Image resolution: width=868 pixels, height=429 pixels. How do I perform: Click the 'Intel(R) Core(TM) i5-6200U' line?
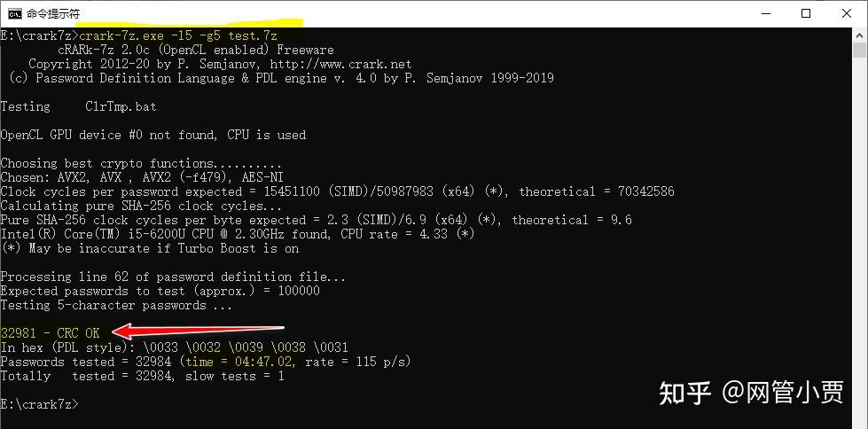[x=237, y=234]
